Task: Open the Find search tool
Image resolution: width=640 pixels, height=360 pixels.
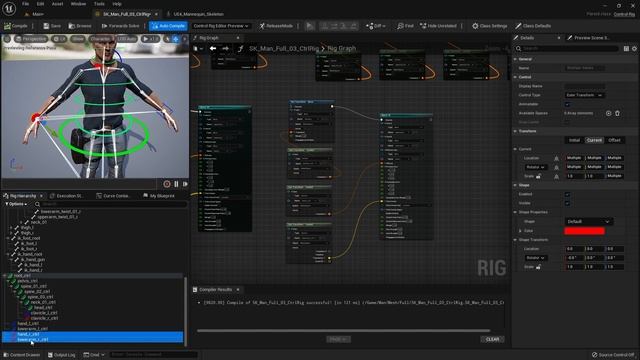Action: pos(405,26)
